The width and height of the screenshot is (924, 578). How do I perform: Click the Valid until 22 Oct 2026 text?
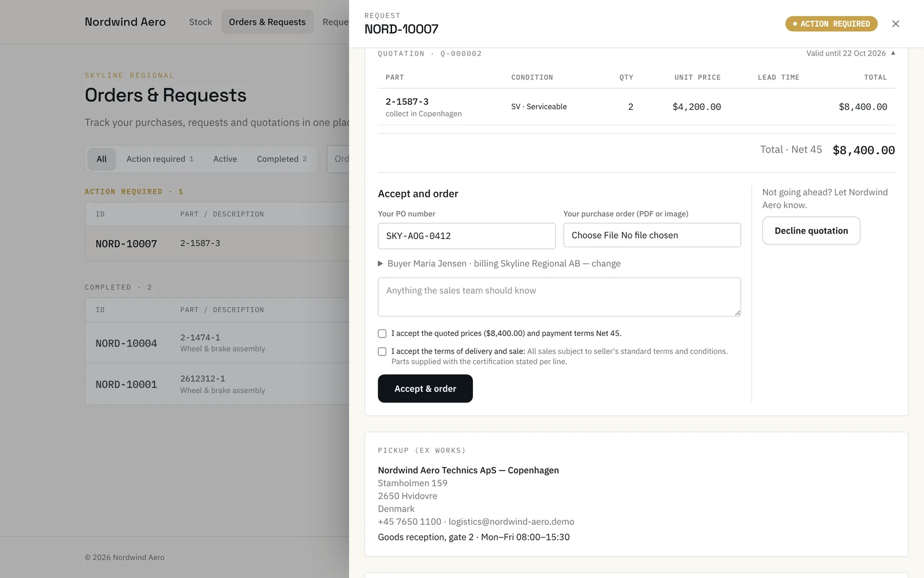(x=846, y=53)
